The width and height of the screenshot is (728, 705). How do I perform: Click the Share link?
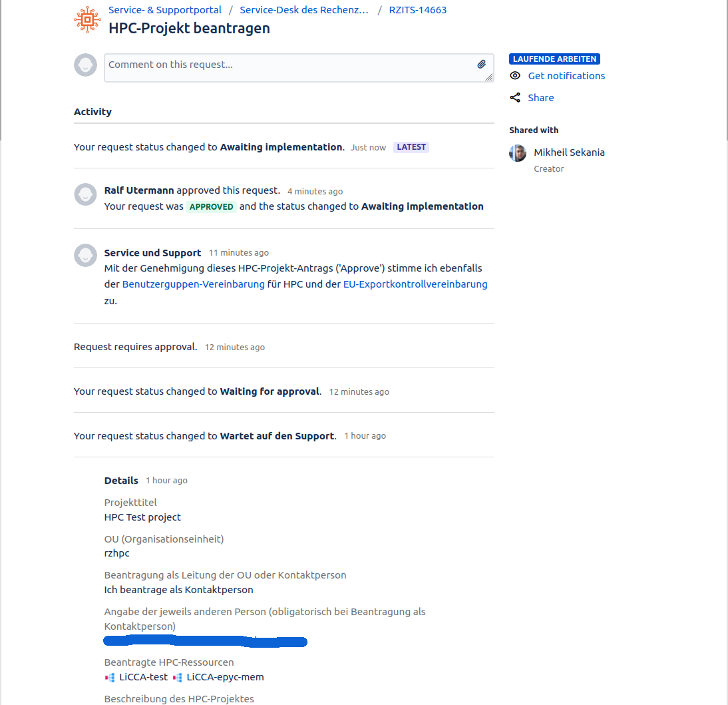[541, 98]
